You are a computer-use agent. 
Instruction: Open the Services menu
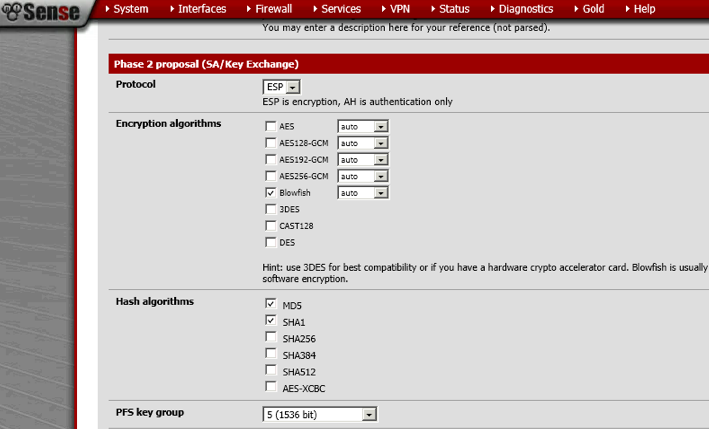tap(337, 9)
